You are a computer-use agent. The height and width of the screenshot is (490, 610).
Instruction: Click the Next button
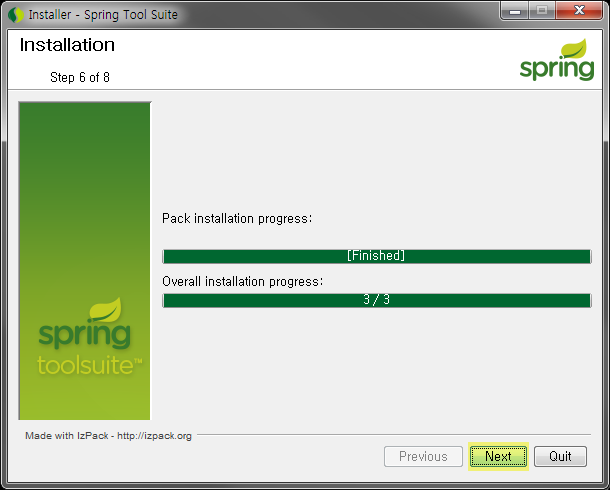(498, 456)
